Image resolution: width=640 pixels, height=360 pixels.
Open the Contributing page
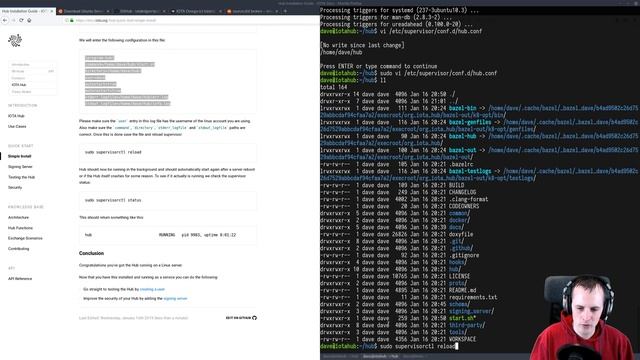click(x=19, y=249)
